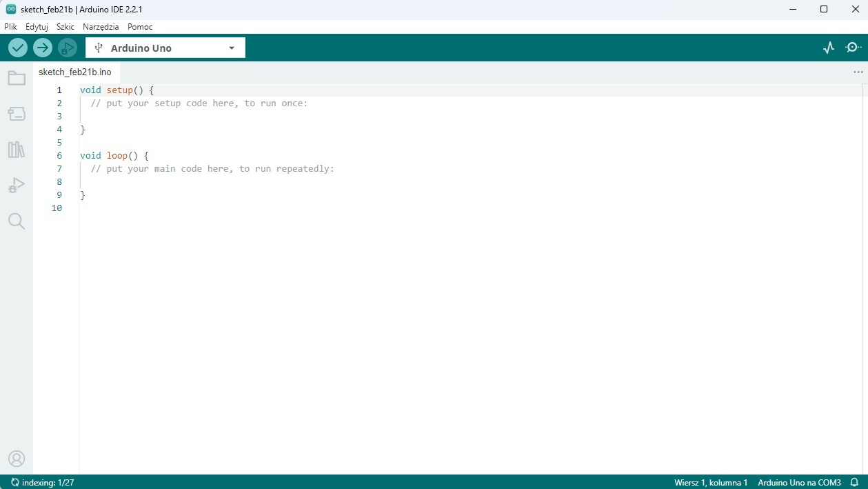
Task: Open the Sketchbook folder panel
Action: click(x=17, y=79)
